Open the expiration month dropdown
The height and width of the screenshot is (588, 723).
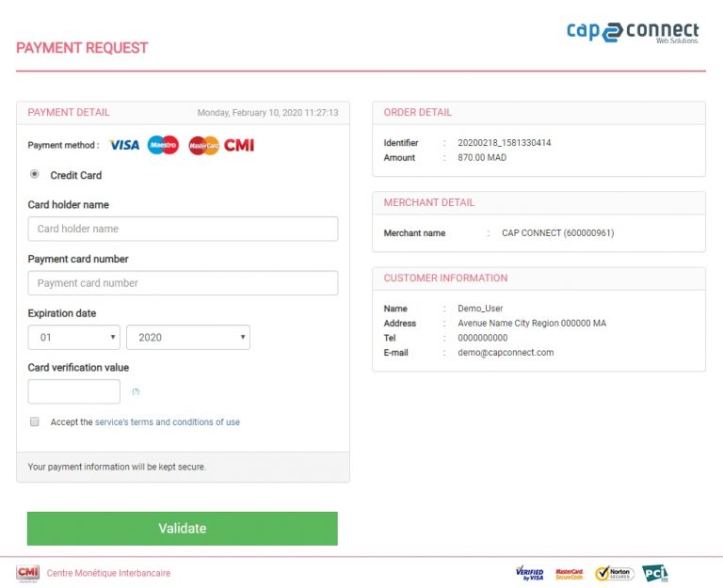(74, 337)
